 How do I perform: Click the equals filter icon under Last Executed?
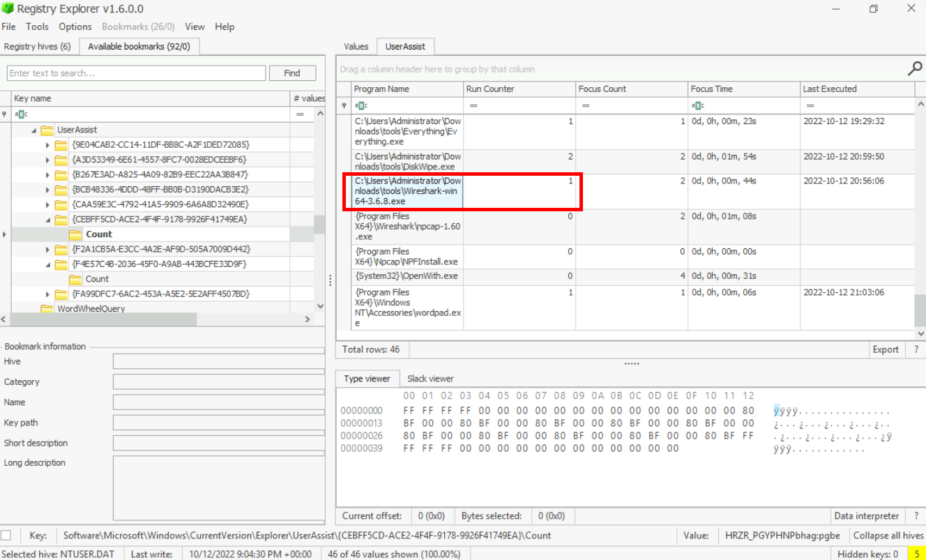tap(810, 105)
